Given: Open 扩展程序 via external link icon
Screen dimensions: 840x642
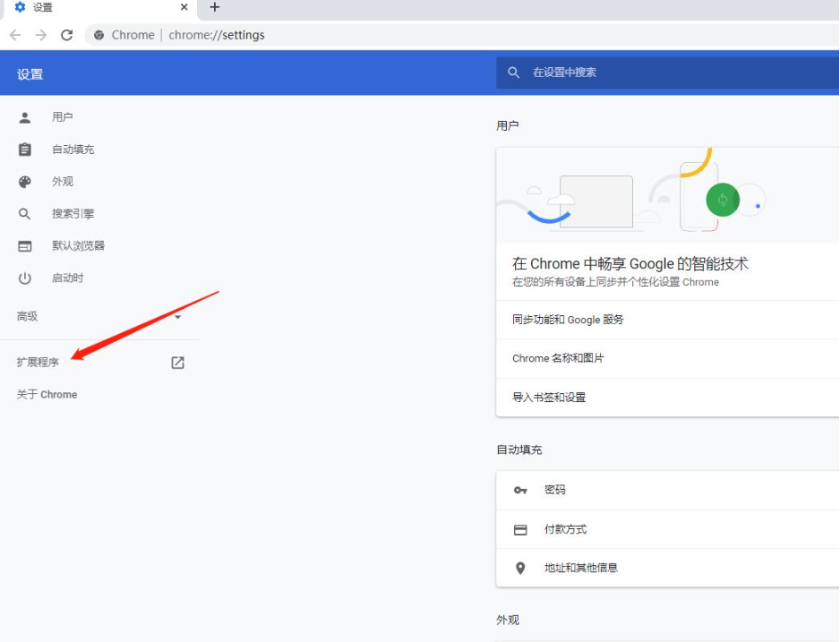Looking at the screenshot, I should (176, 363).
